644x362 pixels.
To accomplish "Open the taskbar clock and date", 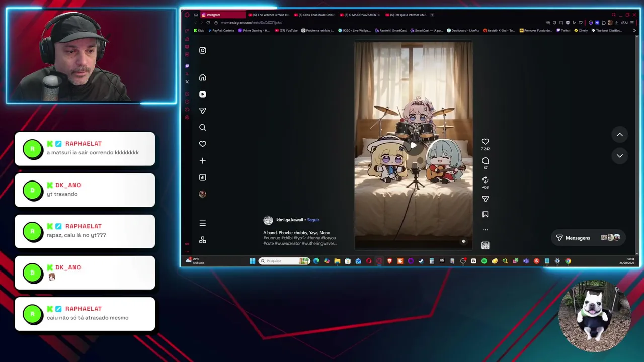I will pyautogui.click(x=627, y=261).
